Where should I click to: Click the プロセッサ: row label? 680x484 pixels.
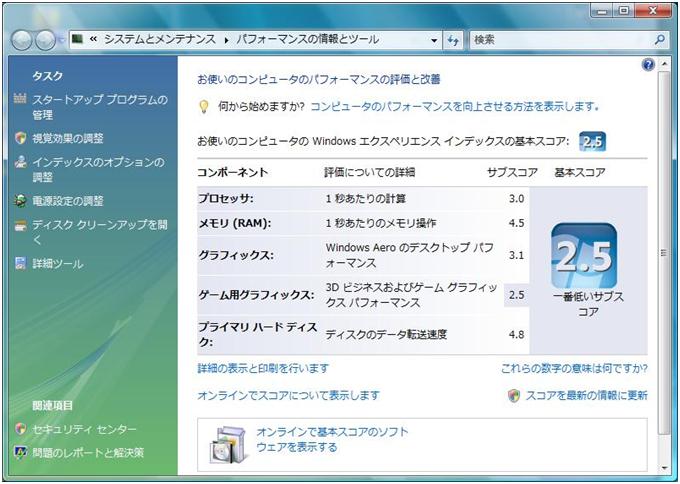226,199
